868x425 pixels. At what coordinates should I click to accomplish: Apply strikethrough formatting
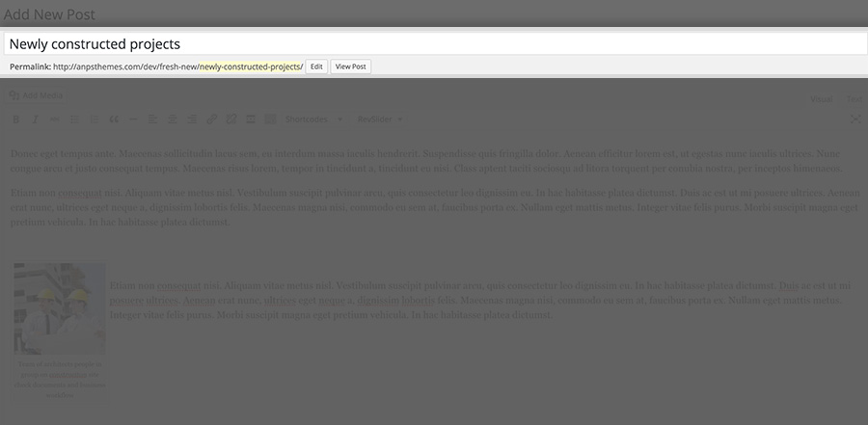[x=55, y=120]
